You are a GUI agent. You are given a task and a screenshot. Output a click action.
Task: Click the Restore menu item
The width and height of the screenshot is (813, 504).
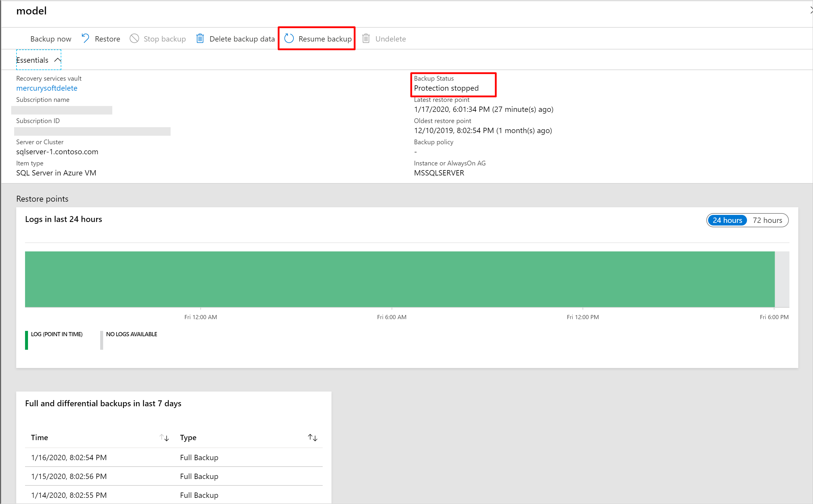coord(100,38)
